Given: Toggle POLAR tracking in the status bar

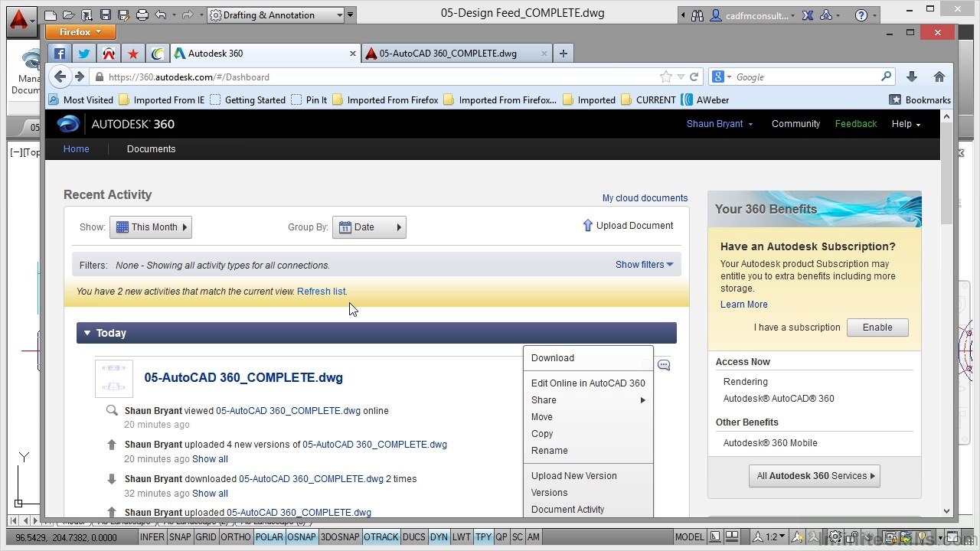Looking at the screenshot, I should (269, 537).
